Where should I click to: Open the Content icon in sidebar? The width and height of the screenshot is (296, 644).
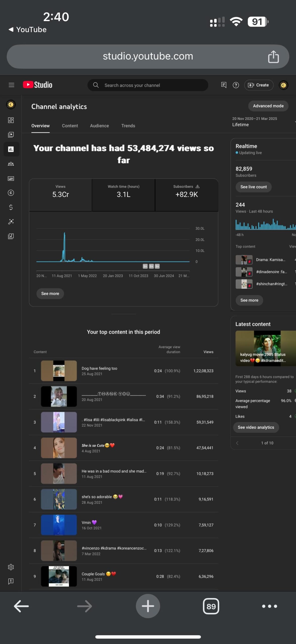[x=11, y=135]
